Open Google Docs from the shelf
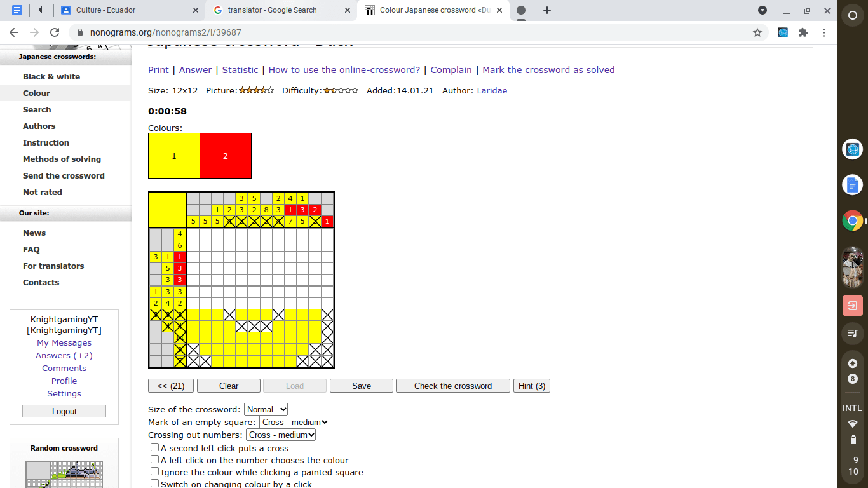Viewport: 868px width, 488px height. (x=852, y=184)
